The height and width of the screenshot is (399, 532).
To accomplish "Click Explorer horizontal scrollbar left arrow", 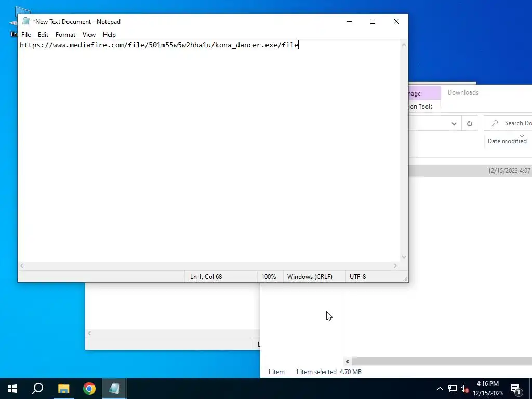I will [348, 362].
